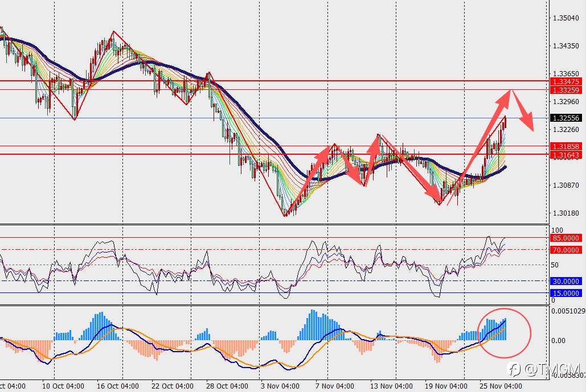Click the 13 Nov 04:00 date label

tap(391, 386)
